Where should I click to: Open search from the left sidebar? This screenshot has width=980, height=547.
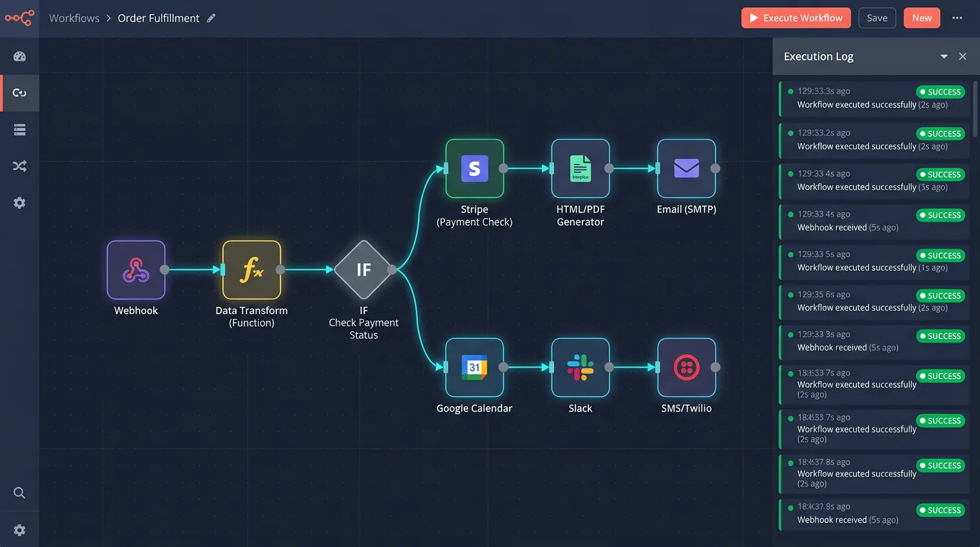pyautogui.click(x=19, y=492)
